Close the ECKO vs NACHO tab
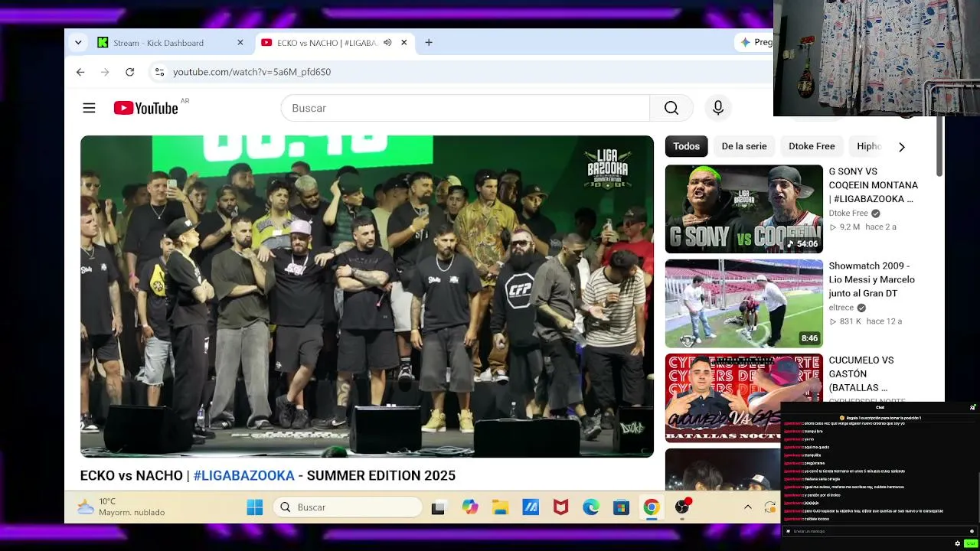Image resolution: width=980 pixels, height=551 pixels. (403, 43)
